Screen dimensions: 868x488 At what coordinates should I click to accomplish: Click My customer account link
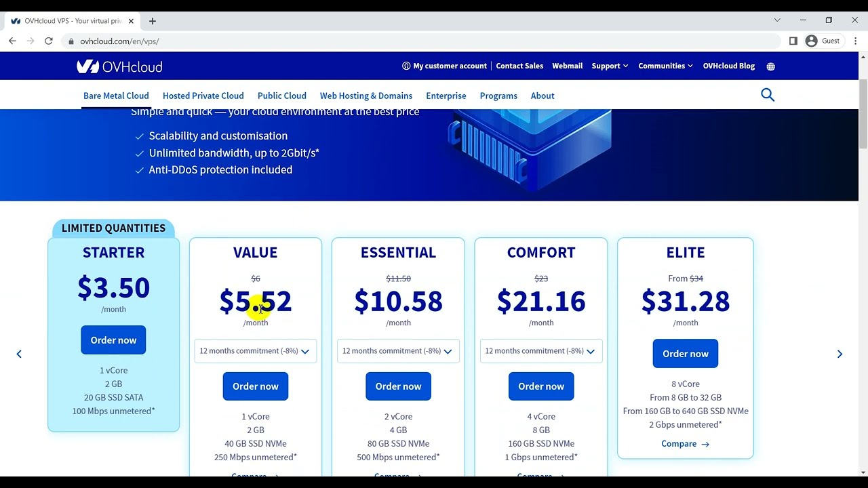[x=444, y=66]
